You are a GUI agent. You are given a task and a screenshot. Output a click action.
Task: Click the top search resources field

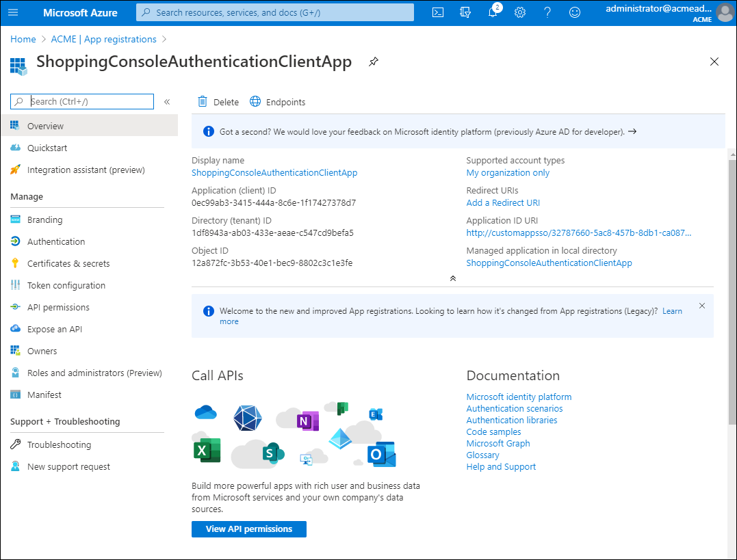coord(275,12)
